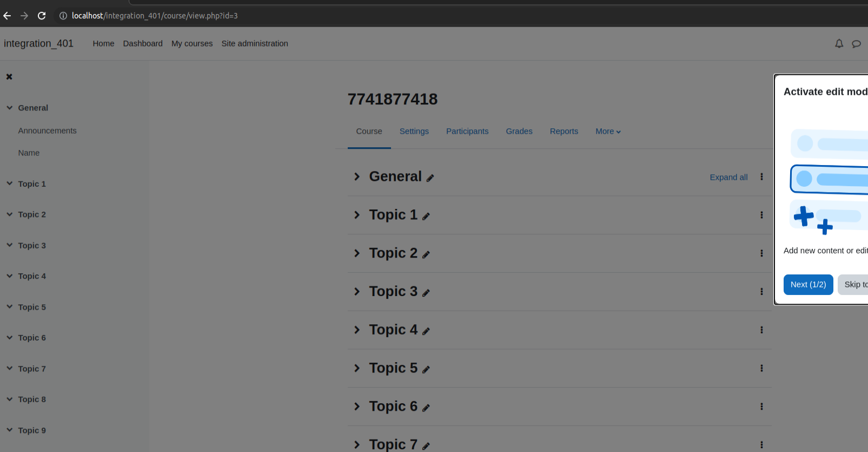Collapse Topic 3 chevron in course index
Image resolution: width=868 pixels, height=452 pixels.
(10, 245)
